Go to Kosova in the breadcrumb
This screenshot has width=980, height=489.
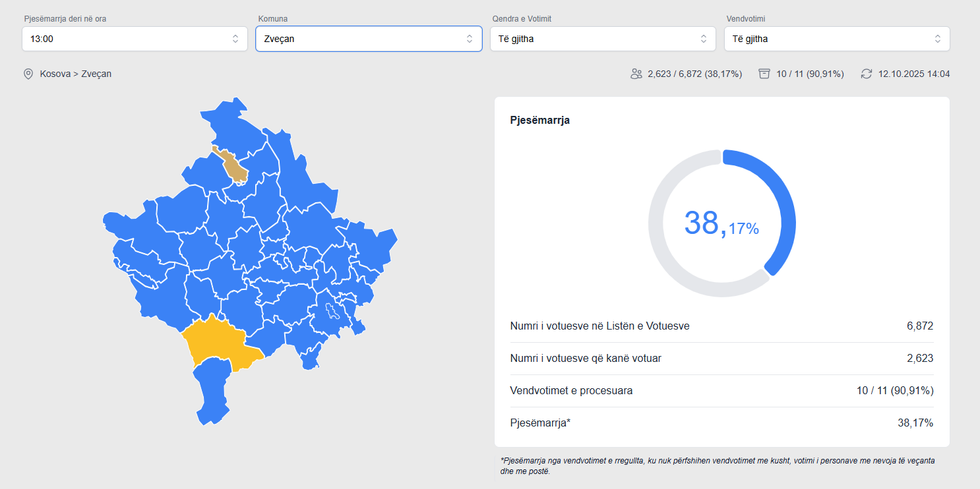[x=55, y=74]
